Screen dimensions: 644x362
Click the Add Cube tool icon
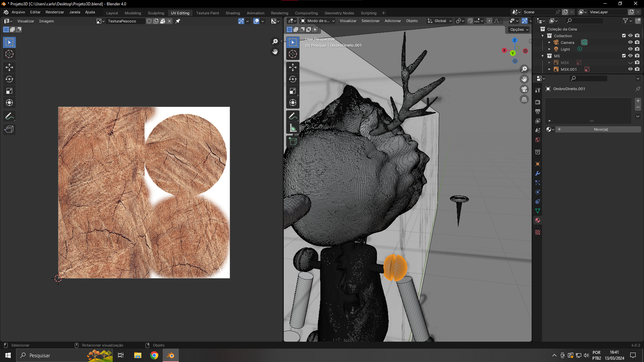coord(292,141)
